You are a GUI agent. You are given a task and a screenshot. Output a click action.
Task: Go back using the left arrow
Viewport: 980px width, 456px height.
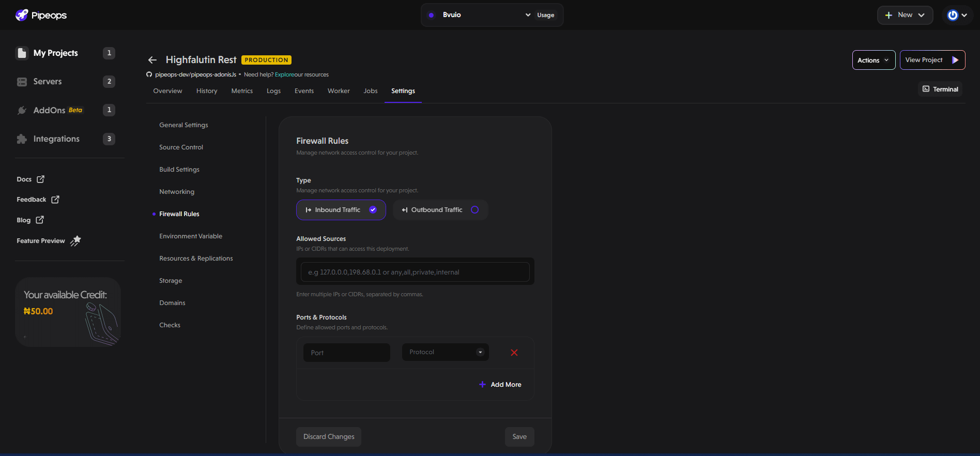(x=152, y=60)
